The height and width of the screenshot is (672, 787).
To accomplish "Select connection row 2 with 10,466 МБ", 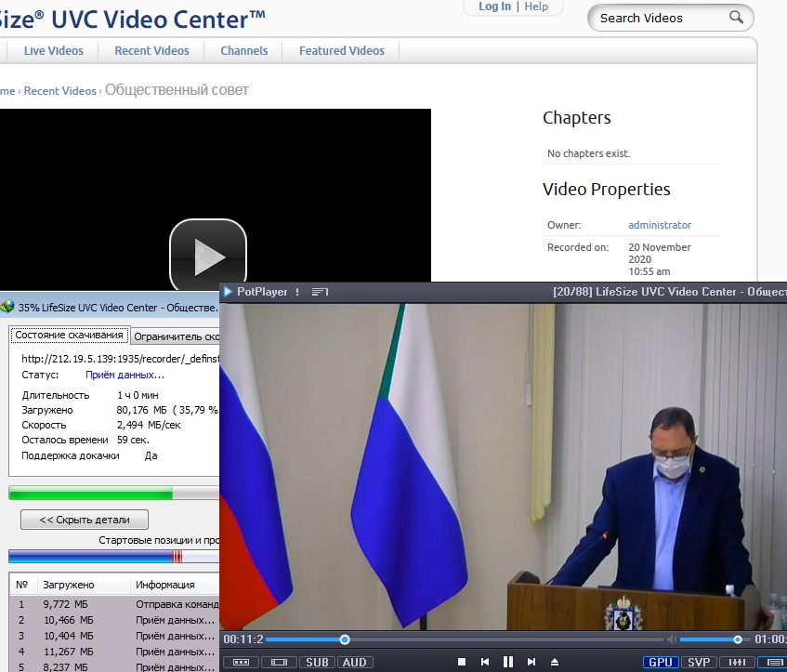I will [114, 620].
